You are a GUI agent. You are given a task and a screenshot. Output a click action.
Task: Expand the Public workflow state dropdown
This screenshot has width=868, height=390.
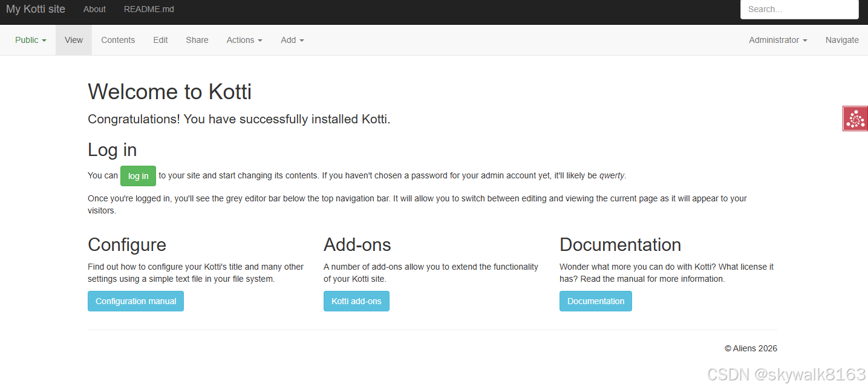click(31, 40)
